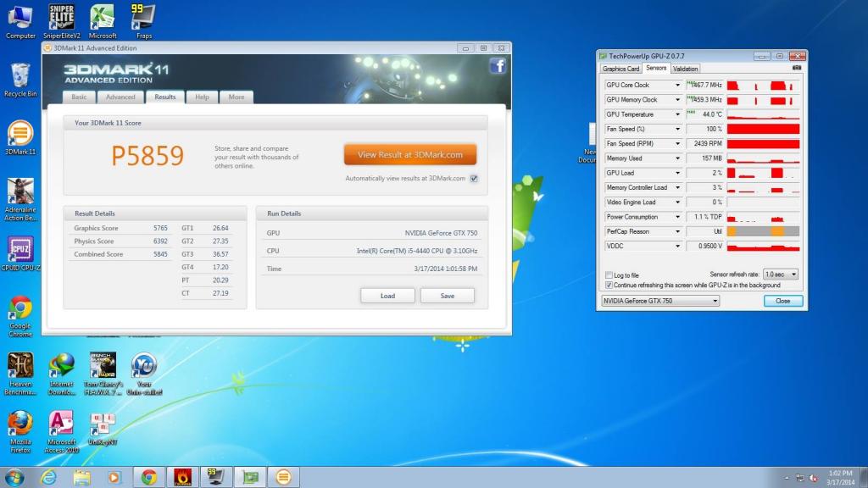Viewport: 868px width, 488px height.
Task: Open the Help tab in 3DMark
Action: click(x=202, y=97)
